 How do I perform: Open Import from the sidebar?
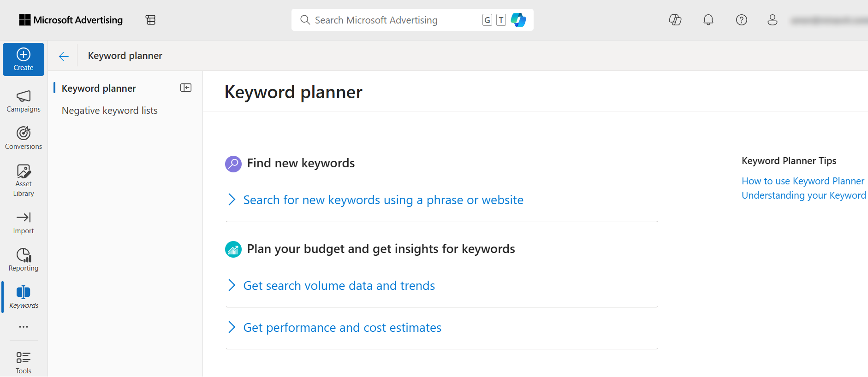pos(24,223)
